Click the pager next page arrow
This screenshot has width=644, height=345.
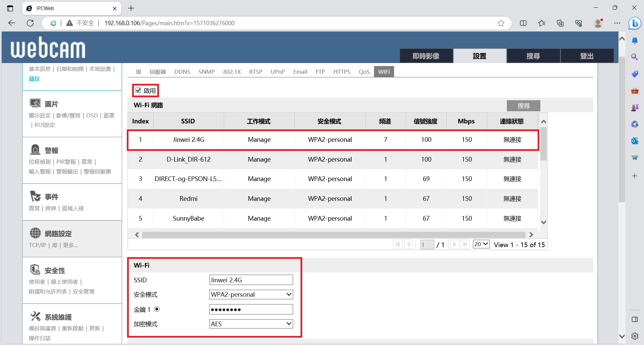pyautogui.click(x=454, y=244)
